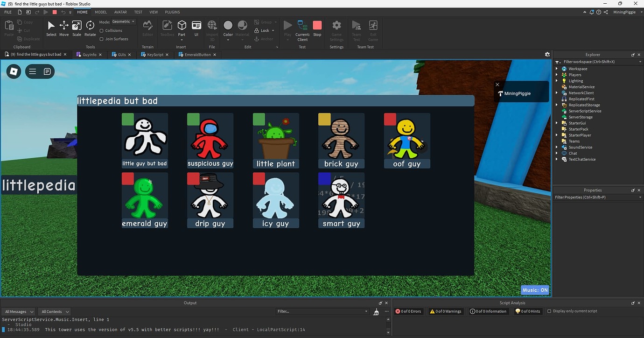644x338 pixels.
Task: Click the Play button
Action: [287, 28]
